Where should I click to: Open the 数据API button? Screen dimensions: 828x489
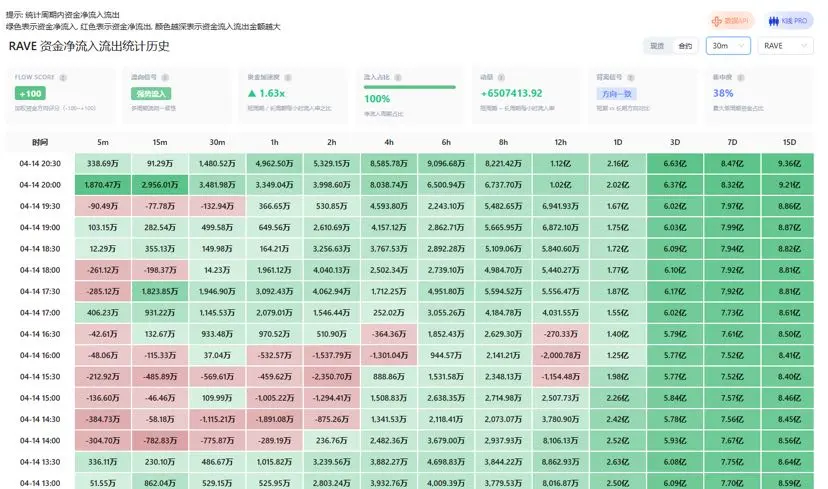[730, 21]
